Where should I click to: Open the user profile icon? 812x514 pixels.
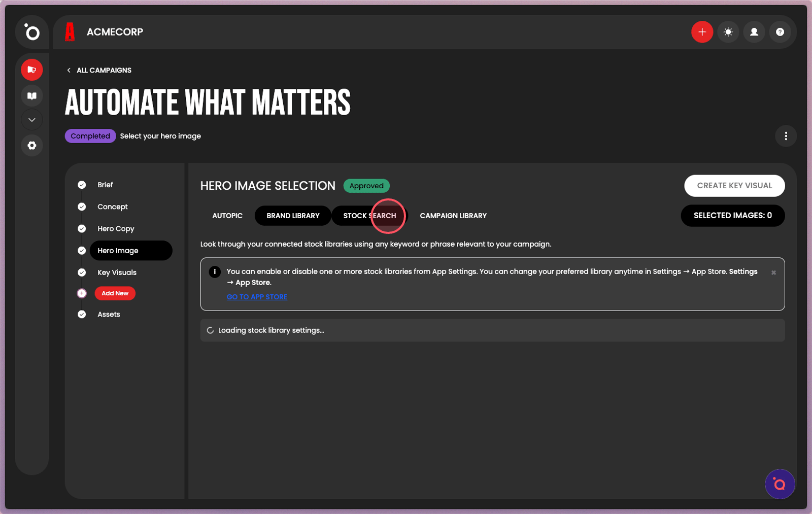click(x=754, y=32)
